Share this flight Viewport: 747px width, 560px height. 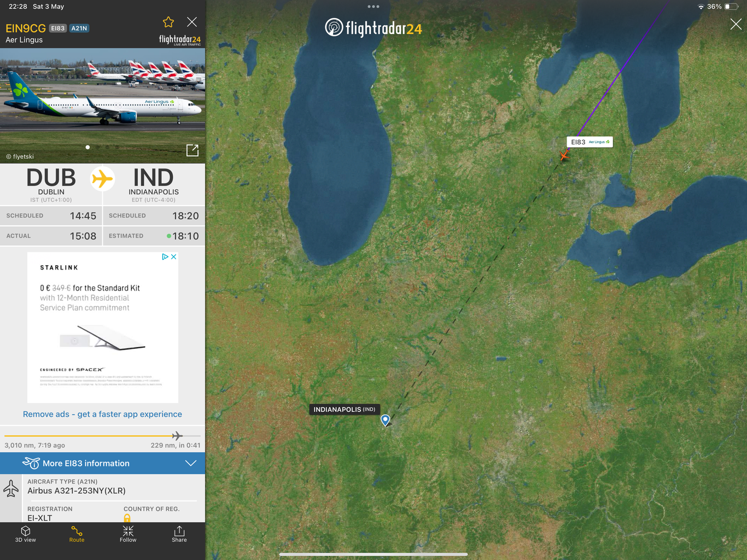pyautogui.click(x=179, y=534)
